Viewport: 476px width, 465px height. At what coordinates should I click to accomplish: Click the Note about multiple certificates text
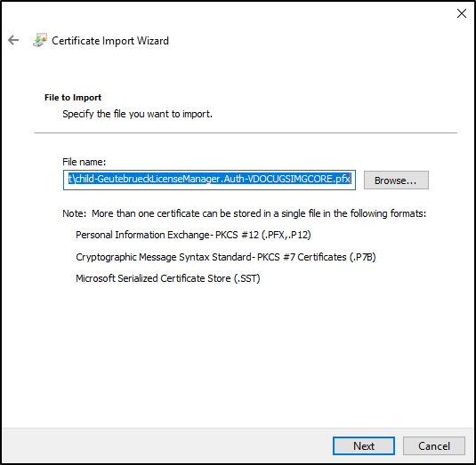point(245,213)
